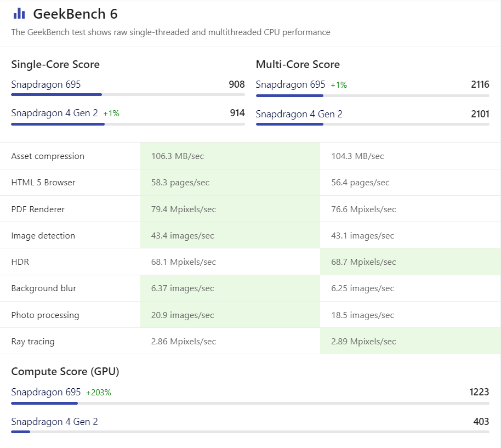Click the Single-Core Score heading

[55, 64]
